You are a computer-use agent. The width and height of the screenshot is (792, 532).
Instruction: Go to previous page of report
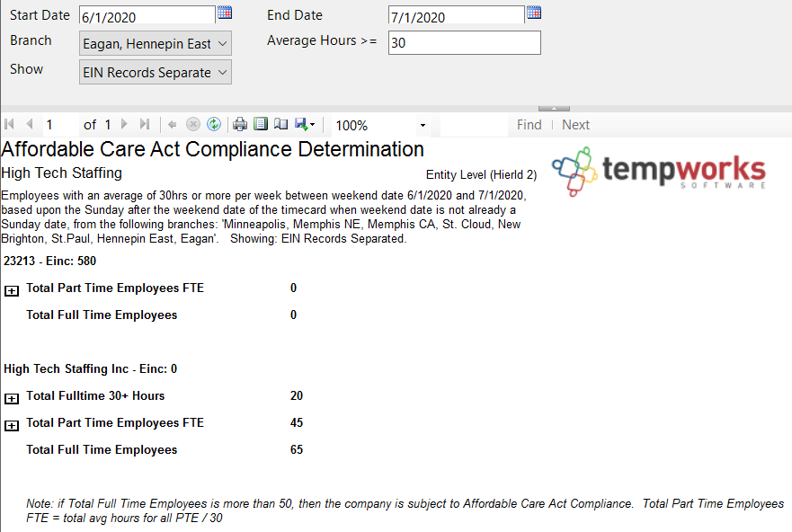coord(30,124)
